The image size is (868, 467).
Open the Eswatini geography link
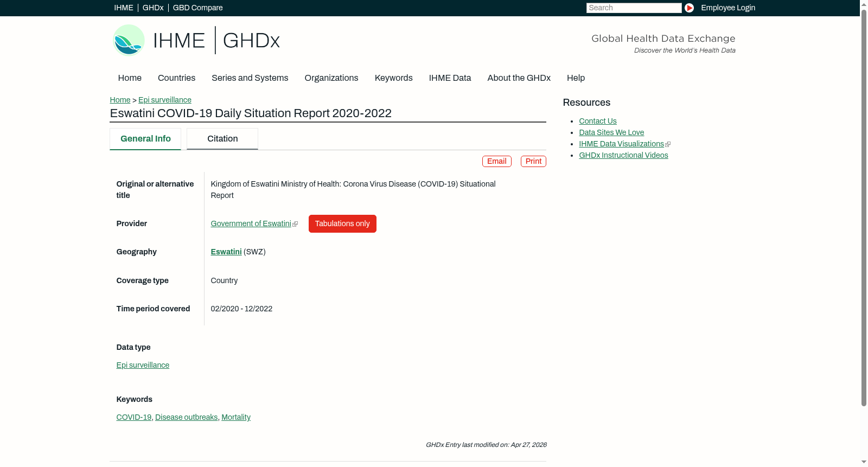(226, 252)
